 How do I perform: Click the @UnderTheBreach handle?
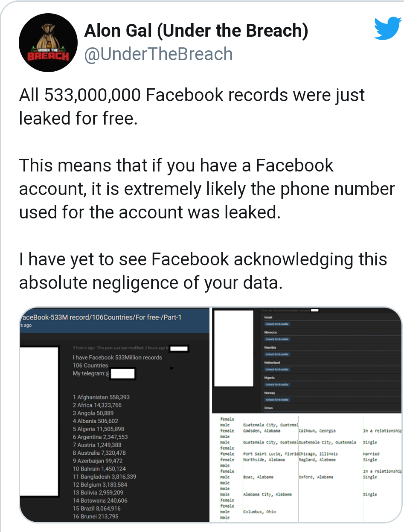click(159, 55)
